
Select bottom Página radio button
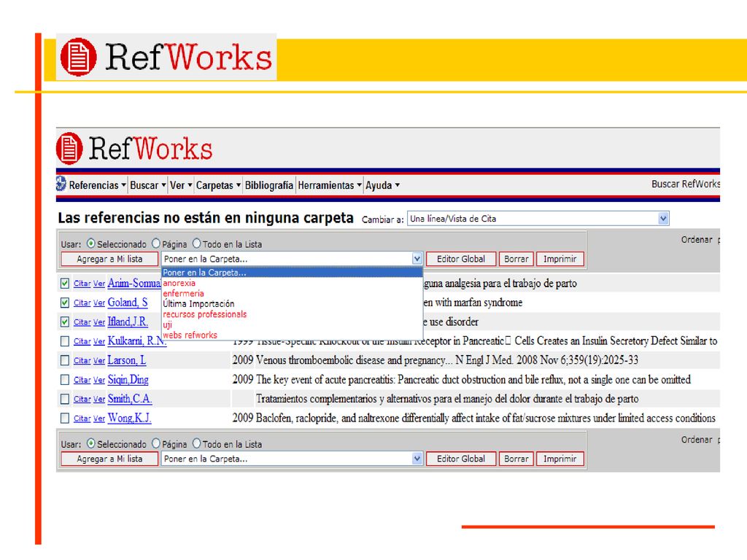click(x=156, y=443)
